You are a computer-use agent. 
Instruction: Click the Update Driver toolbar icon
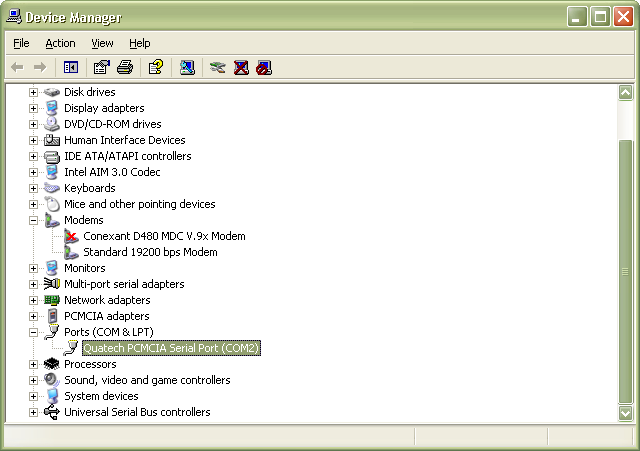tap(218, 67)
